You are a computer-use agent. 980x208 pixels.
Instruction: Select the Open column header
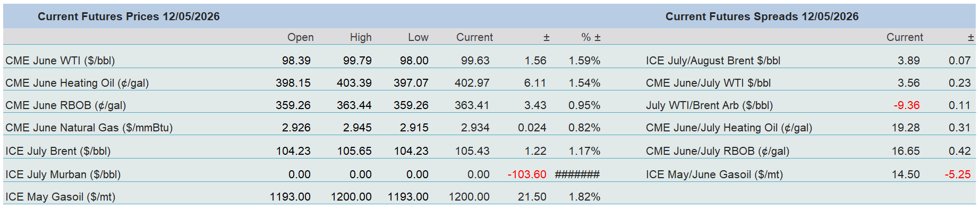click(300, 37)
